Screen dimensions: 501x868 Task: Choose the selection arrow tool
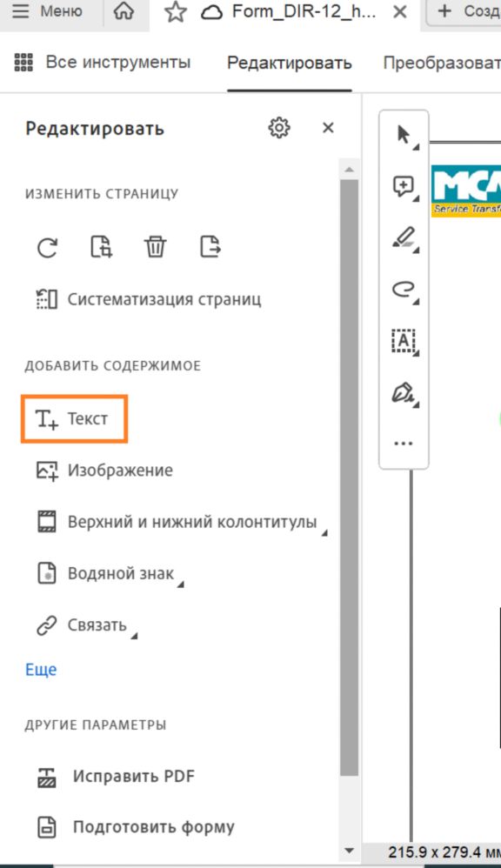click(404, 135)
